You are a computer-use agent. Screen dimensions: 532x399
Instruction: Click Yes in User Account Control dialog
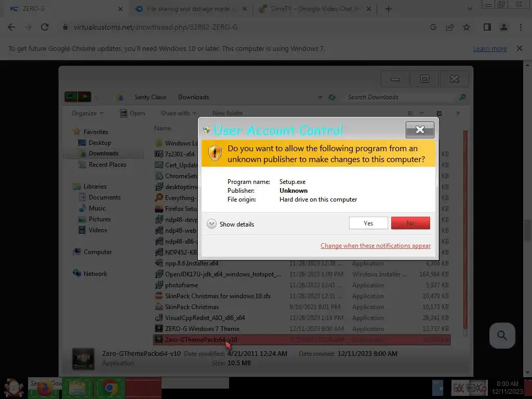click(368, 223)
